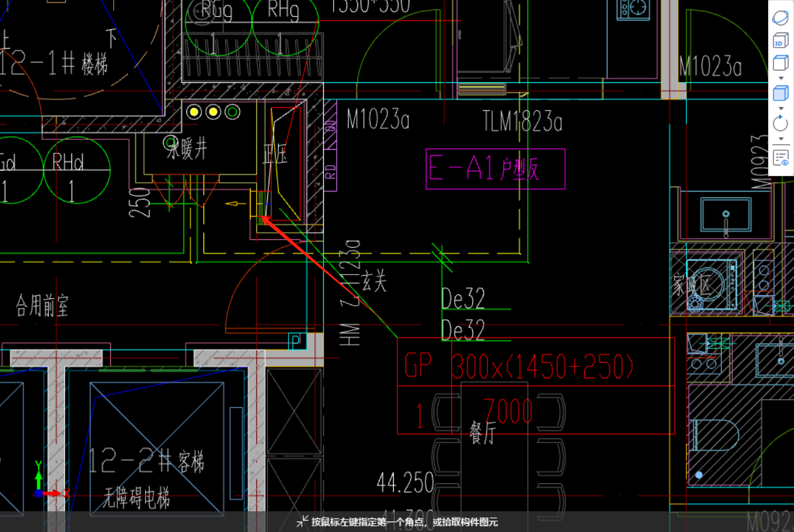Viewport: 794px width, 532px height.
Task: Click the '无障碍电梯' label
Action: 136,498
